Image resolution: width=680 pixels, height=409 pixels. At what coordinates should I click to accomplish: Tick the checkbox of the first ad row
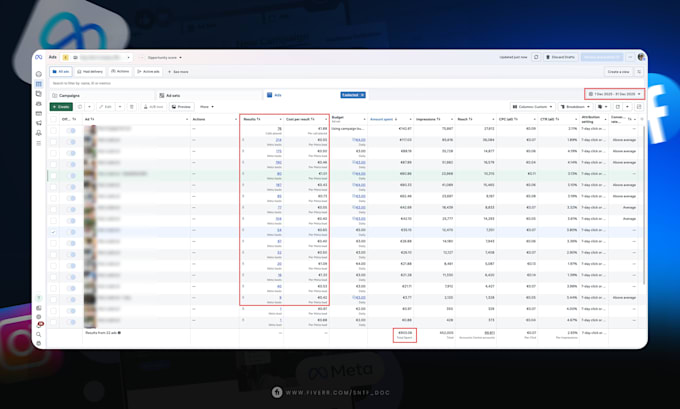point(53,130)
